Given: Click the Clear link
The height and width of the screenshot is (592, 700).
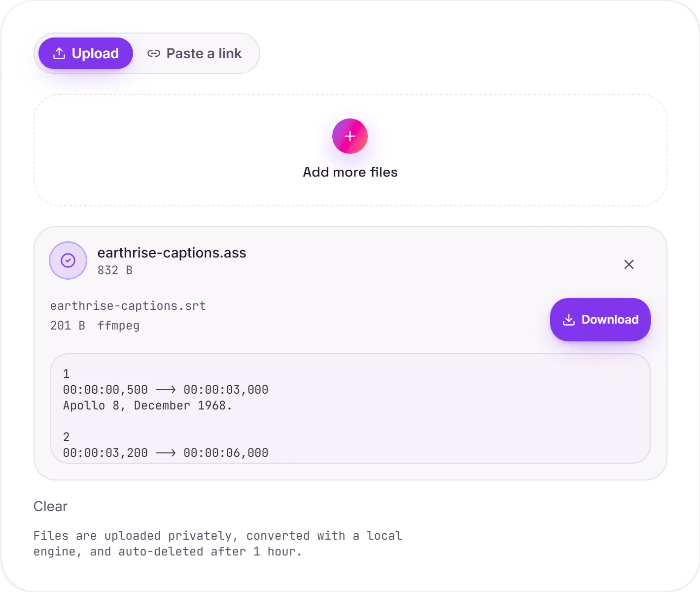Looking at the screenshot, I should [50, 507].
